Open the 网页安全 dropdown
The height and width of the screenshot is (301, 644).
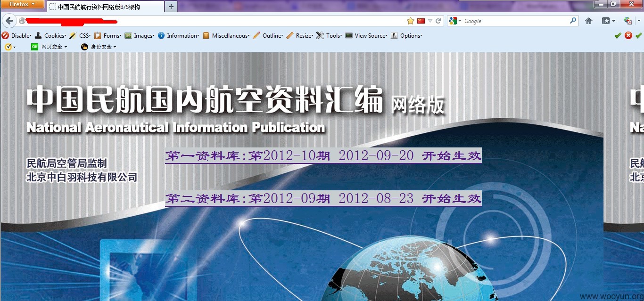coord(49,47)
